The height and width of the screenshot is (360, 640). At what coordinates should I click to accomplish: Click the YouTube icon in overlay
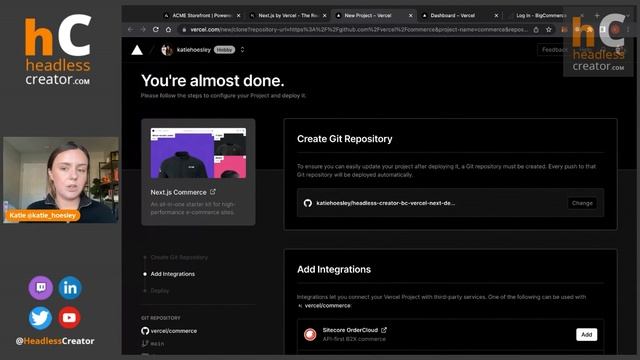click(69, 317)
